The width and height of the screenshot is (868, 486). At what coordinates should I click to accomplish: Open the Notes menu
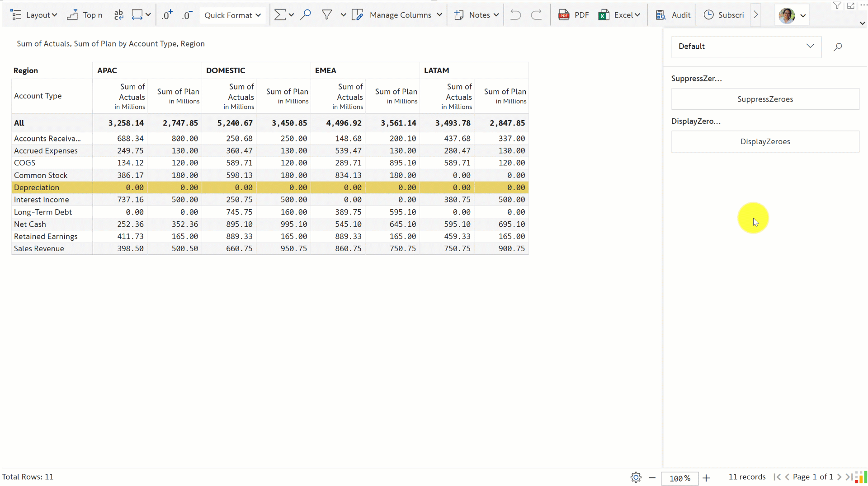click(476, 15)
